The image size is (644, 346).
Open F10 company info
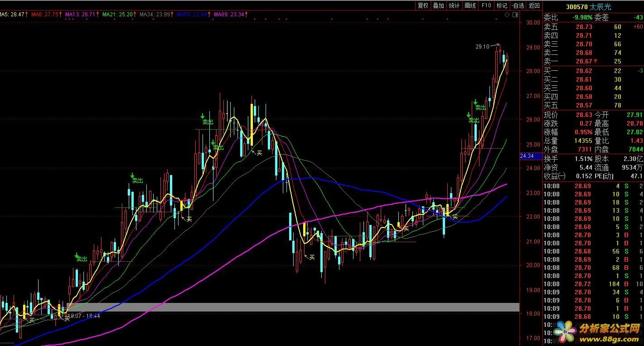486,5
